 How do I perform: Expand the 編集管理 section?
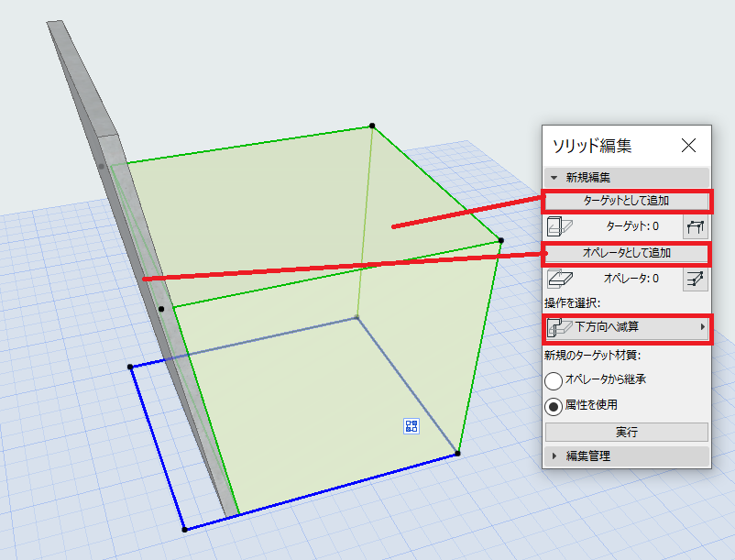pos(626,456)
